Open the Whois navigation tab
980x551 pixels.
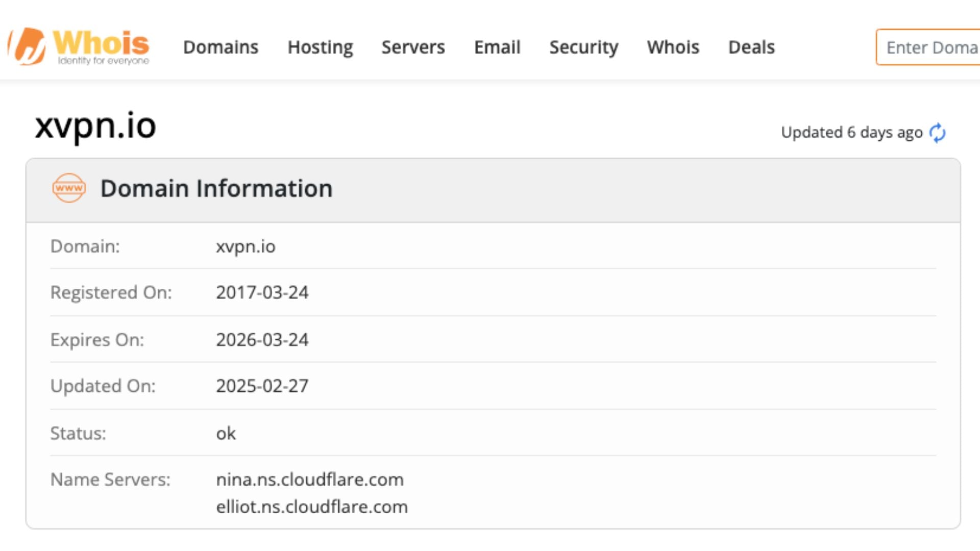tap(673, 47)
